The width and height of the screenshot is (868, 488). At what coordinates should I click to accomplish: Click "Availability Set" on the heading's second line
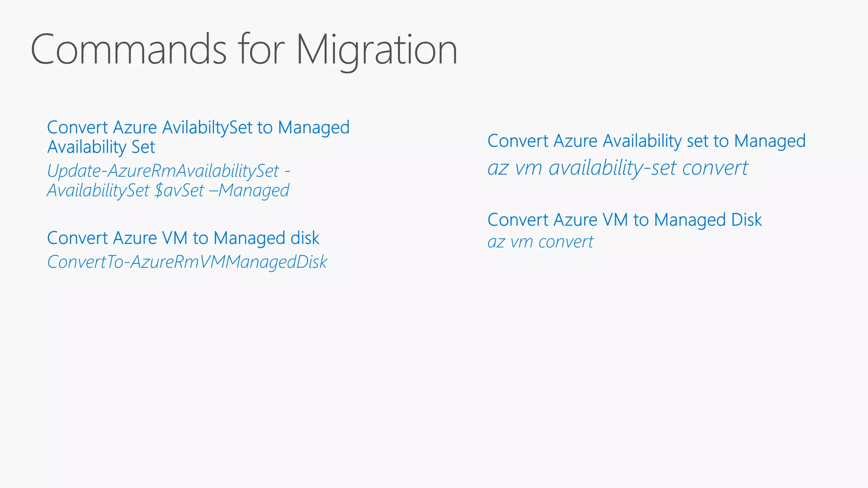click(101, 147)
